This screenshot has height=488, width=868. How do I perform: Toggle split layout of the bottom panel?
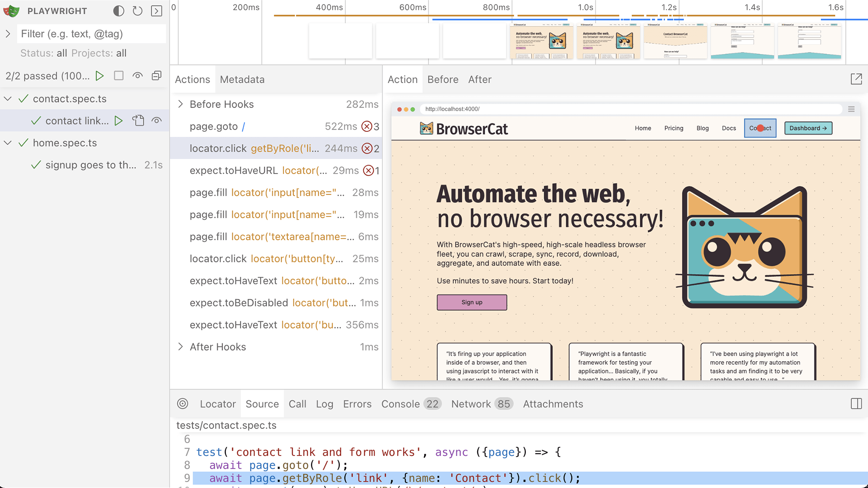point(856,403)
